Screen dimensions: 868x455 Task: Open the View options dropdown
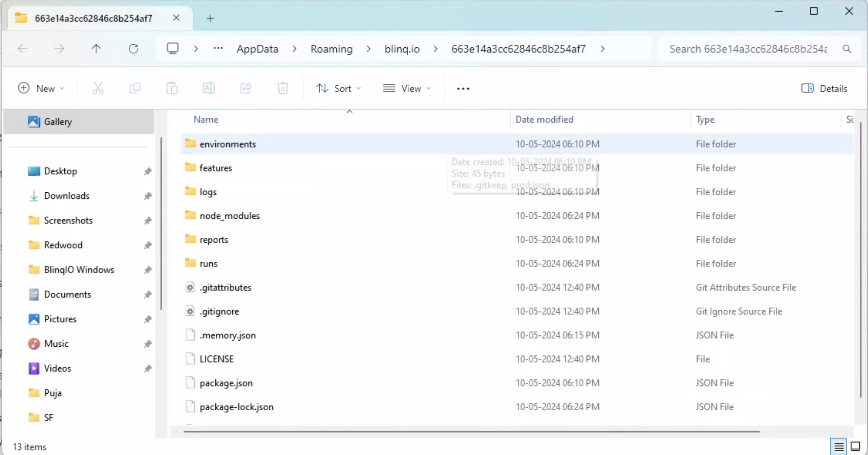[407, 88]
